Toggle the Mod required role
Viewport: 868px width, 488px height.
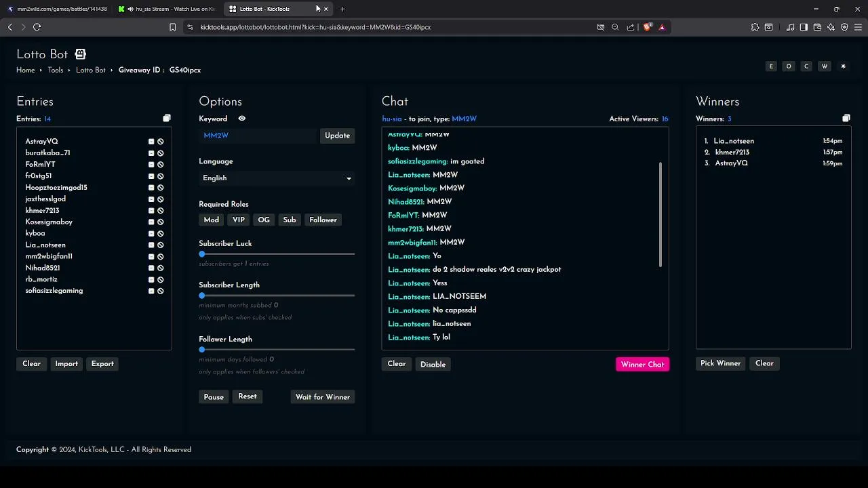212,220
